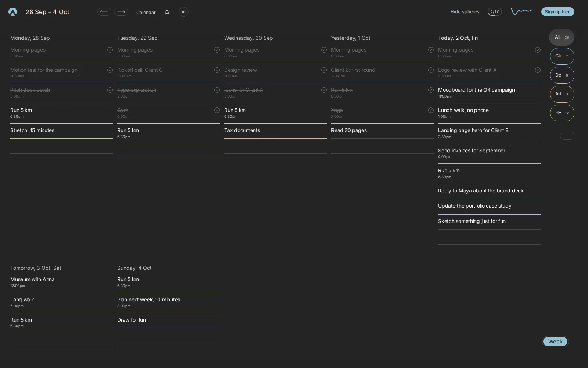Star the calendar with the star icon
Viewport: 588px width, 368px height.
click(x=167, y=12)
